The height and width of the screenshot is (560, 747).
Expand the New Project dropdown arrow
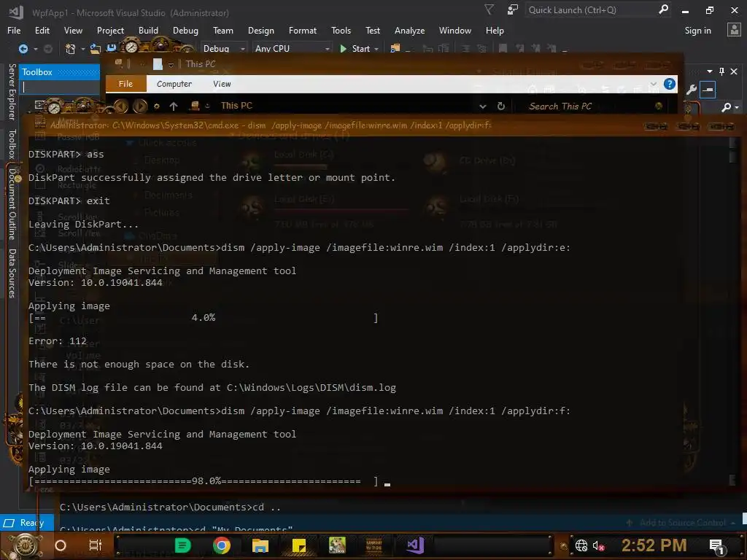pos(83,49)
